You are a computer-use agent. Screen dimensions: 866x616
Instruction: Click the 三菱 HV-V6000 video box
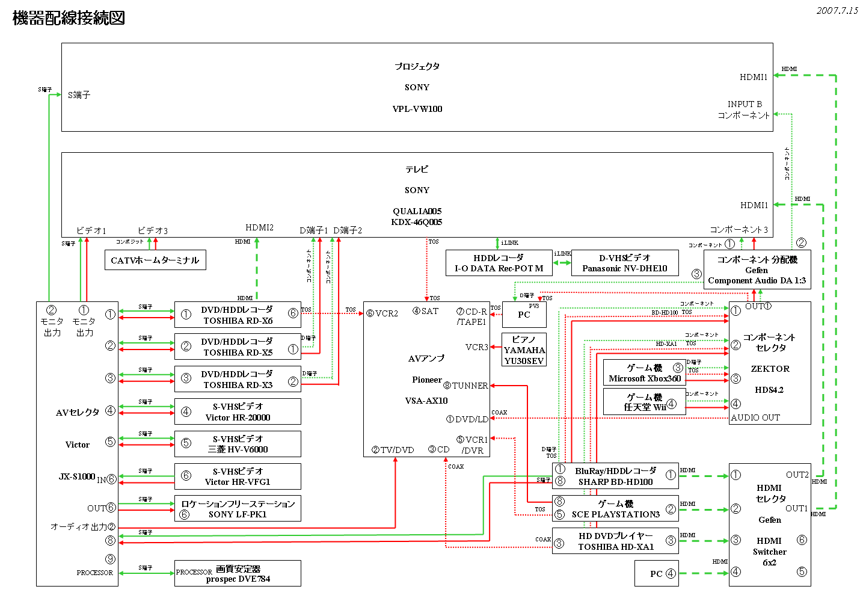point(238,444)
